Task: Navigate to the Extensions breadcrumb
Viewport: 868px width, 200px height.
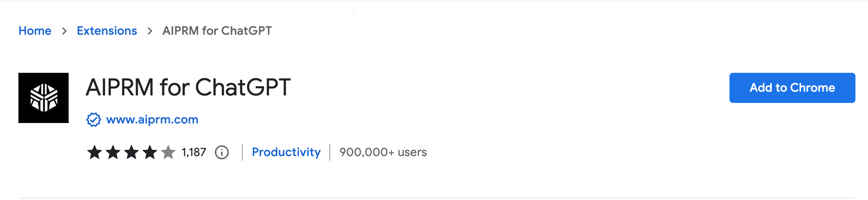Action: [107, 31]
